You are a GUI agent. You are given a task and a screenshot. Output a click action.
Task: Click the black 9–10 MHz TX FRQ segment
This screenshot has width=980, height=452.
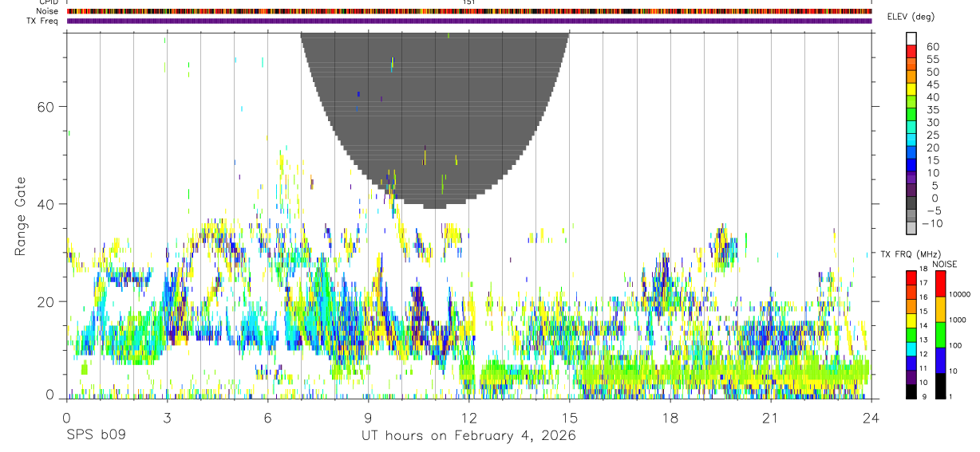911,391
